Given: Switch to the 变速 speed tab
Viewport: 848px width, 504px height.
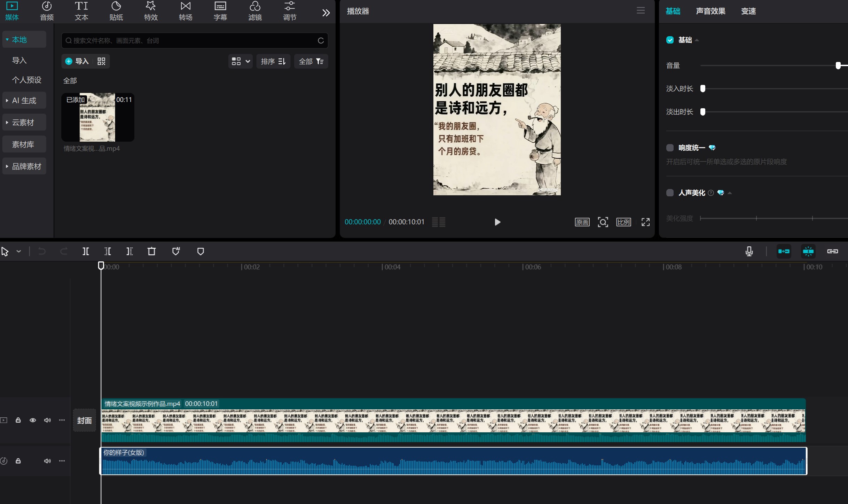Looking at the screenshot, I should [x=748, y=11].
